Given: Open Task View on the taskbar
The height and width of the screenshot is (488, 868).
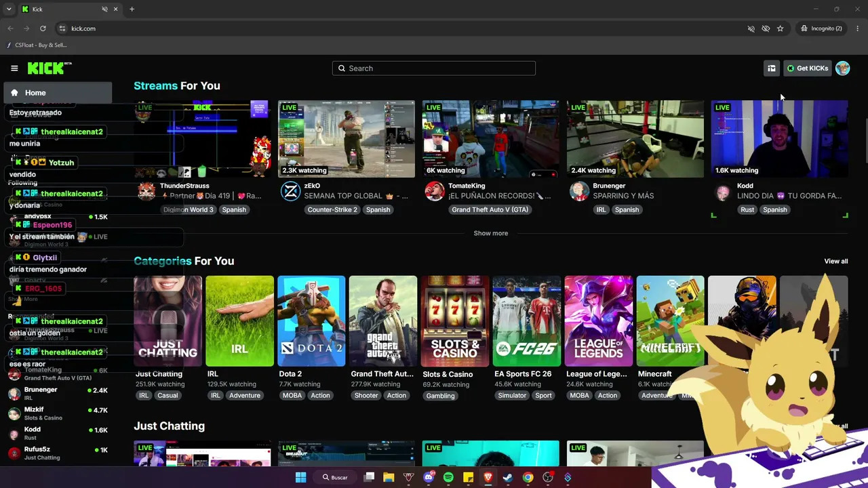Looking at the screenshot, I should 369,477.
